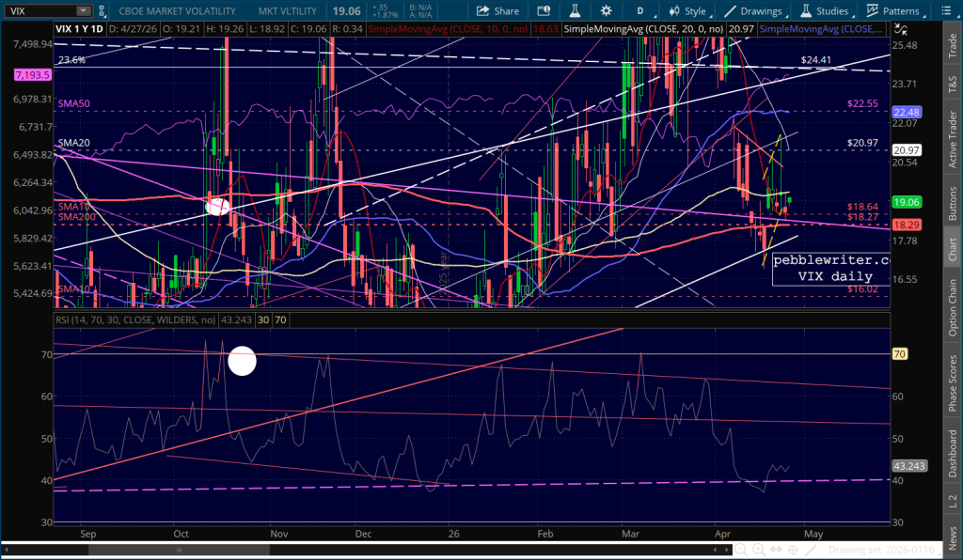Screen dimensions: 963x560
Task: Click the scroll left arrow at chart bottom
Action: (6, 549)
